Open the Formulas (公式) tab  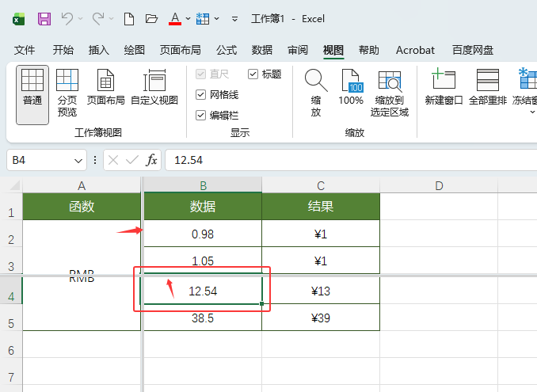(227, 50)
